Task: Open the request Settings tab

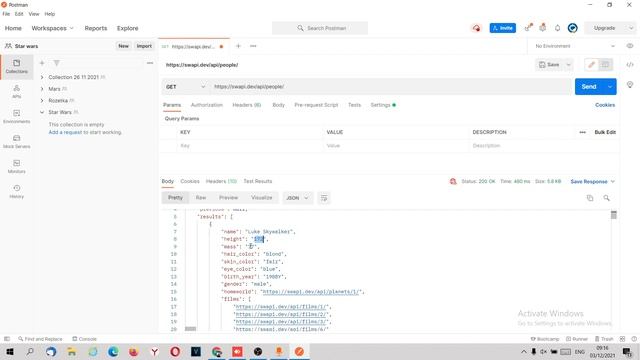Action: coord(383,105)
